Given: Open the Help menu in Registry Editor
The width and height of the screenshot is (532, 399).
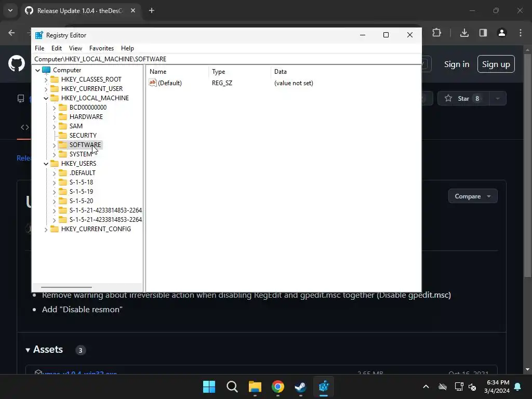Looking at the screenshot, I should pyautogui.click(x=128, y=48).
